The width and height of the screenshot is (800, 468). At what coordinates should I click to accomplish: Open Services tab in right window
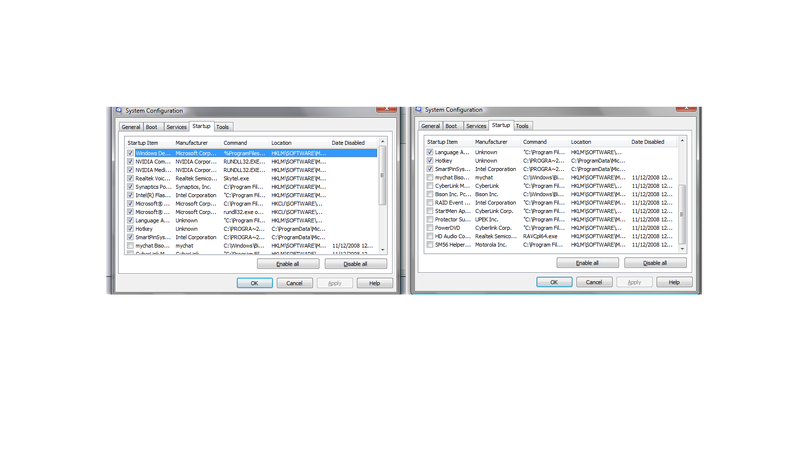(476, 126)
